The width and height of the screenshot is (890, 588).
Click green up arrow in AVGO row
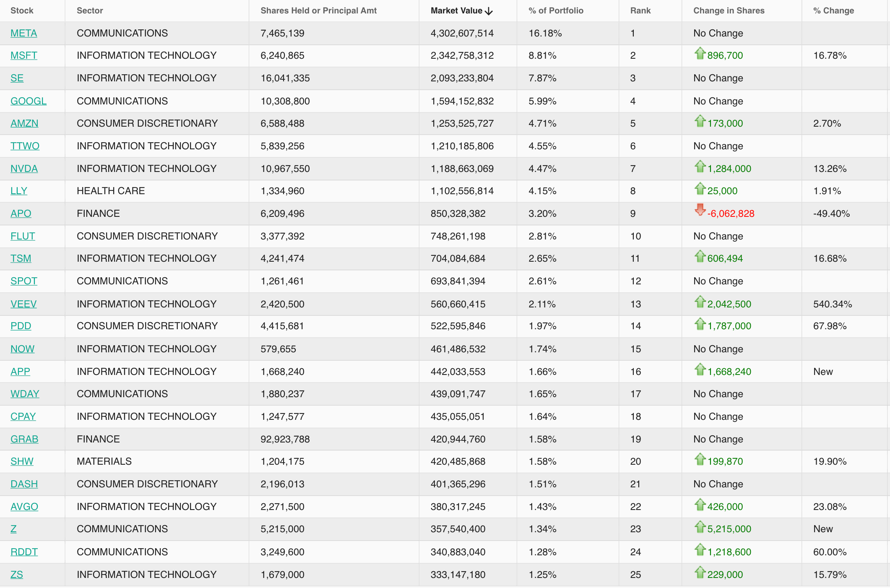pos(700,505)
